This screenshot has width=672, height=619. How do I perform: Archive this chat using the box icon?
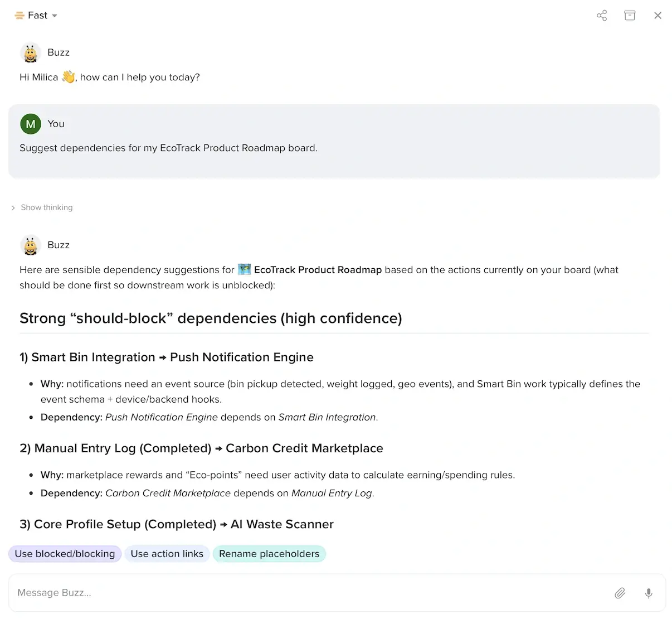pos(630,16)
